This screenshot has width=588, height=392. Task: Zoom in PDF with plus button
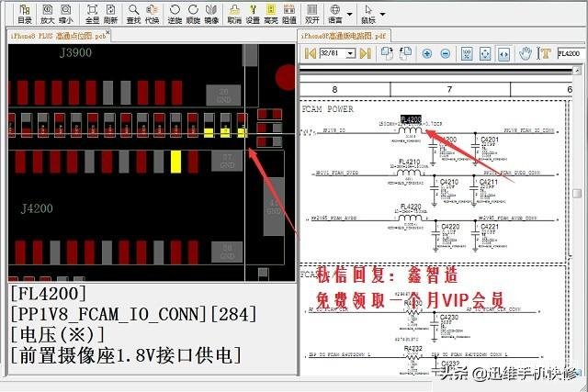(426, 54)
